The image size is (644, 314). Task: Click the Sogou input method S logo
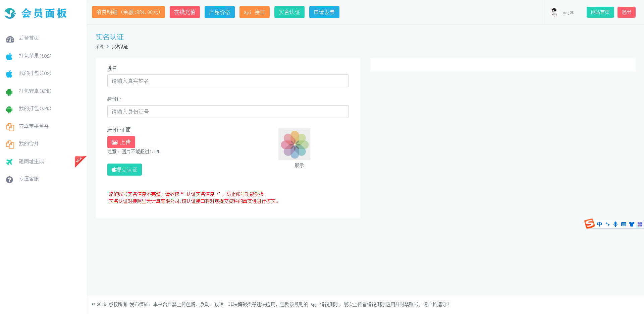pyautogui.click(x=589, y=224)
